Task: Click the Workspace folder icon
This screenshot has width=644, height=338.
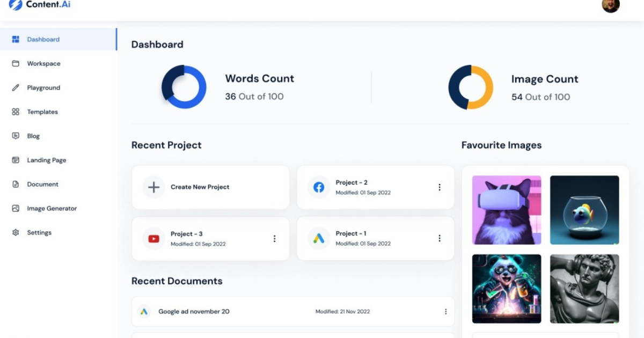Action: (x=16, y=63)
